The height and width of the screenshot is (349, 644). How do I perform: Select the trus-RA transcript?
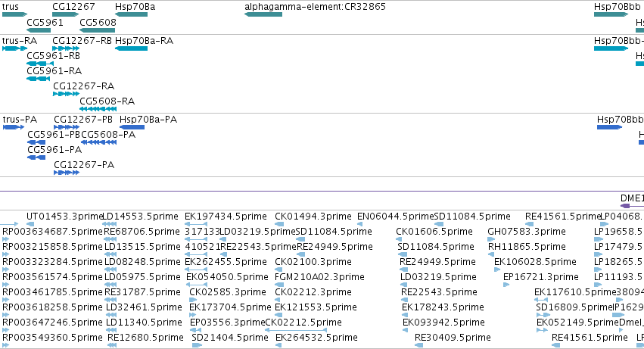tap(14, 48)
